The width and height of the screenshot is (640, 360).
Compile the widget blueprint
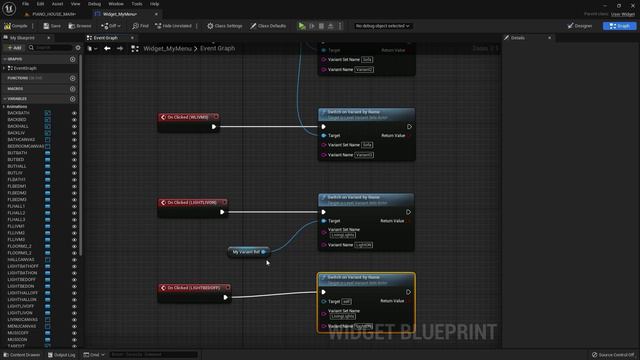click(x=16, y=26)
